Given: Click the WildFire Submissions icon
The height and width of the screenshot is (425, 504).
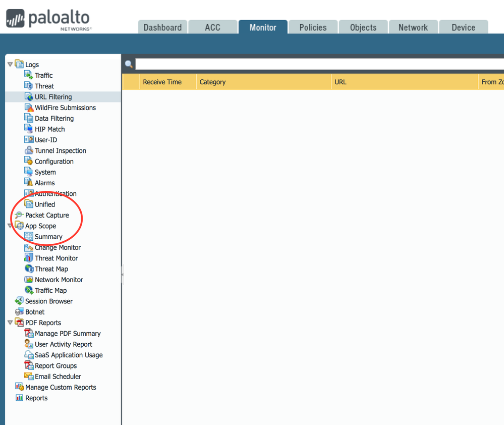Looking at the screenshot, I should 29,108.
